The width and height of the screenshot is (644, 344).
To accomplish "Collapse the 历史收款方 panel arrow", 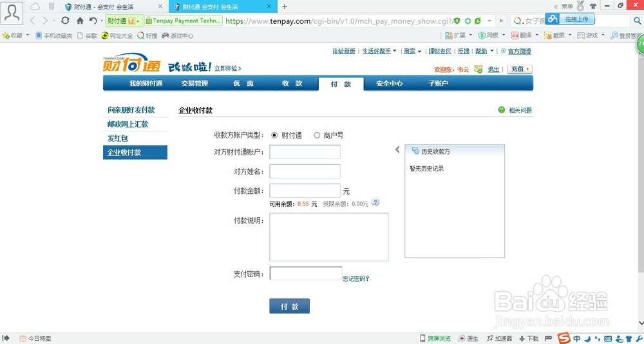I will point(397,149).
